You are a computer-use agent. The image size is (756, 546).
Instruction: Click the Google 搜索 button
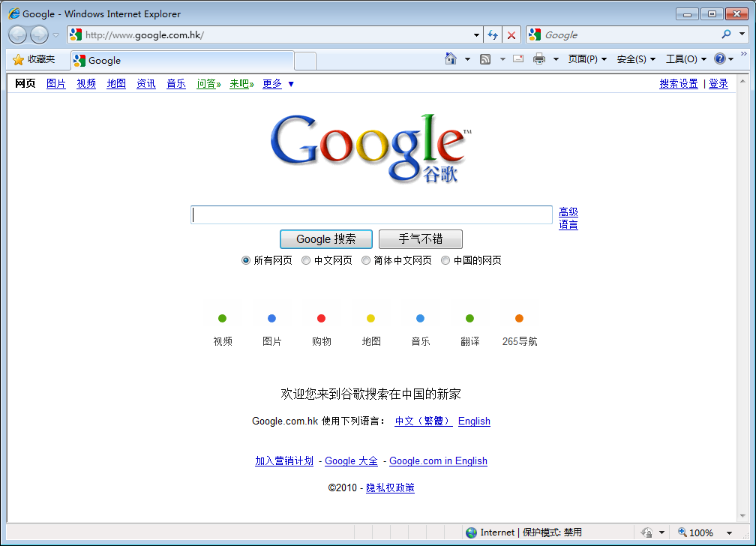coord(325,239)
